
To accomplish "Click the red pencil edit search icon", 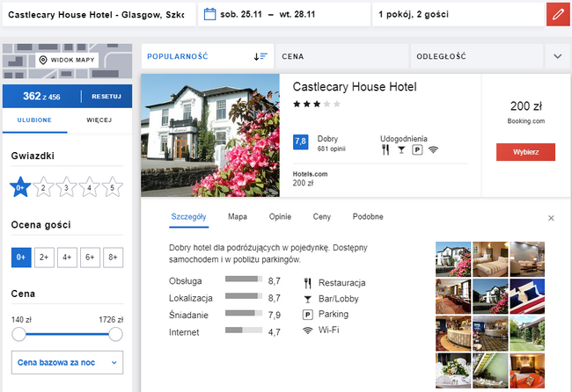I will pos(558,15).
